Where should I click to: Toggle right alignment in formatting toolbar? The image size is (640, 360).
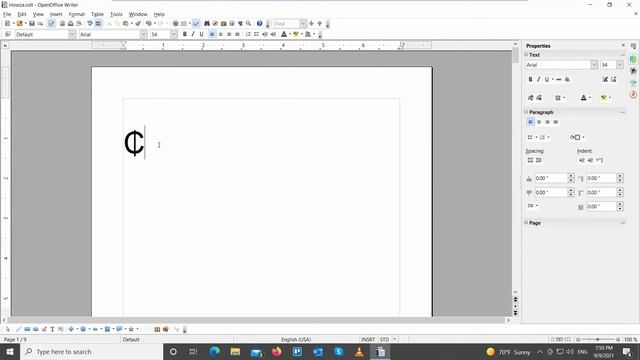pos(229,35)
